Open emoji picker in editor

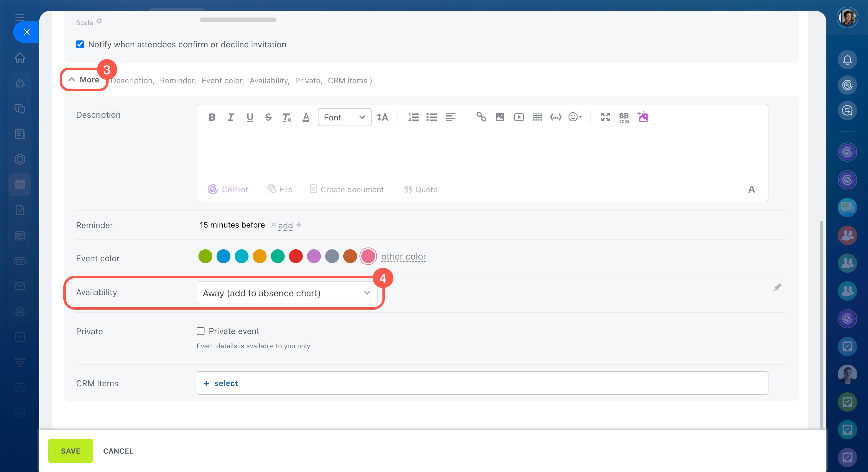click(575, 117)
